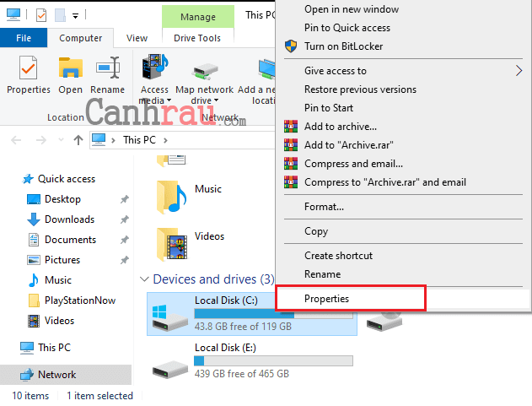Choose Format... from context menu

click(324, 207)
